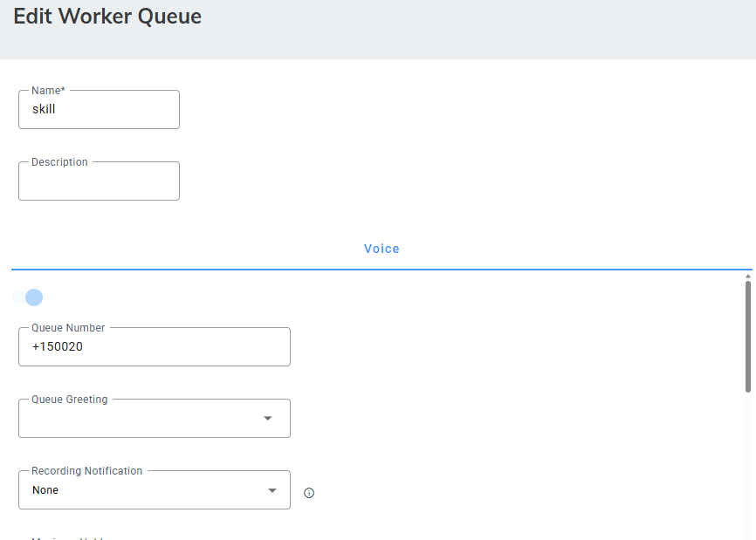The height and width of the screenshot is (540, 756).
Task: Click the scrollbar up arrow
Action: coord(748,276)
